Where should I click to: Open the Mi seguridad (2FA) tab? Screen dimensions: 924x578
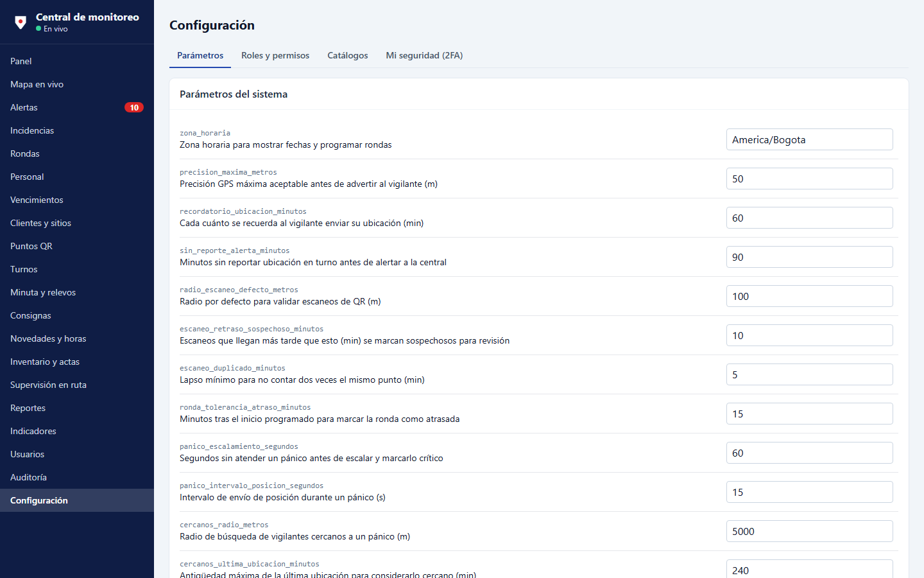[424, 55]
